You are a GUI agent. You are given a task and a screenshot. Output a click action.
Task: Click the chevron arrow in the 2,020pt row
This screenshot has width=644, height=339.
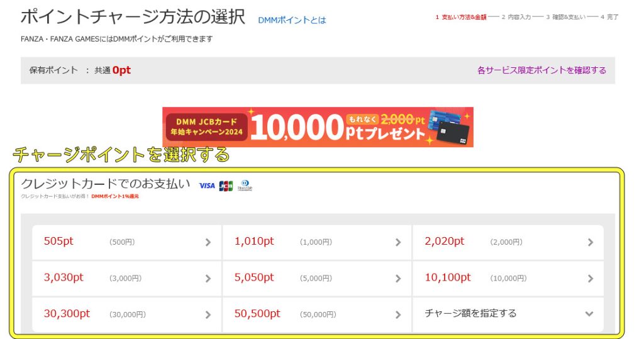pos(590,242)
